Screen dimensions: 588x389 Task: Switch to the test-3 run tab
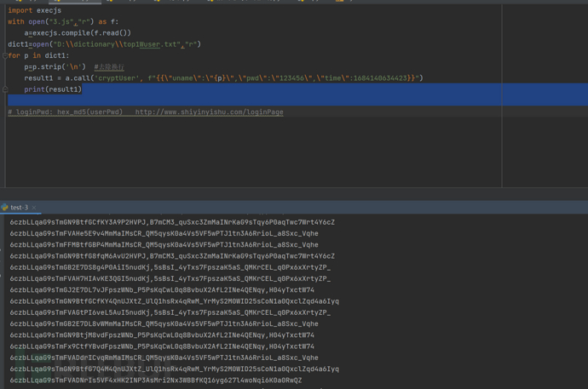point(19,207)
